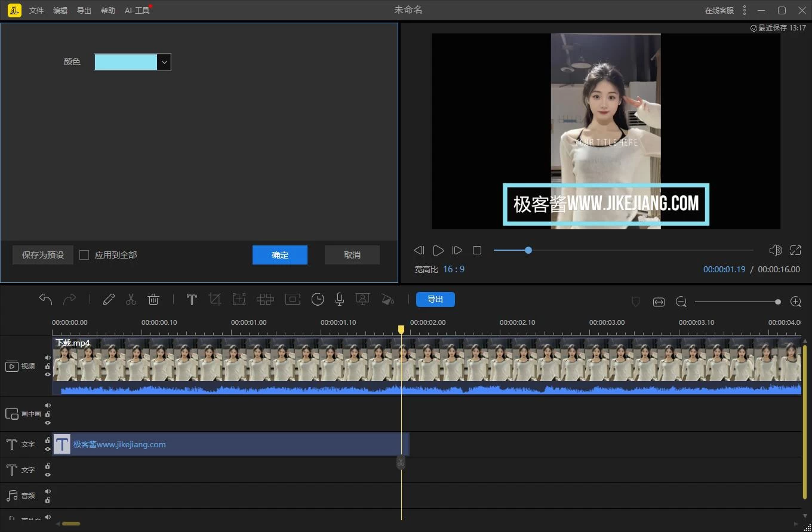Viewport: 812px width, 532px height.
Task: Stop preview playback
Action: [477, 250]
